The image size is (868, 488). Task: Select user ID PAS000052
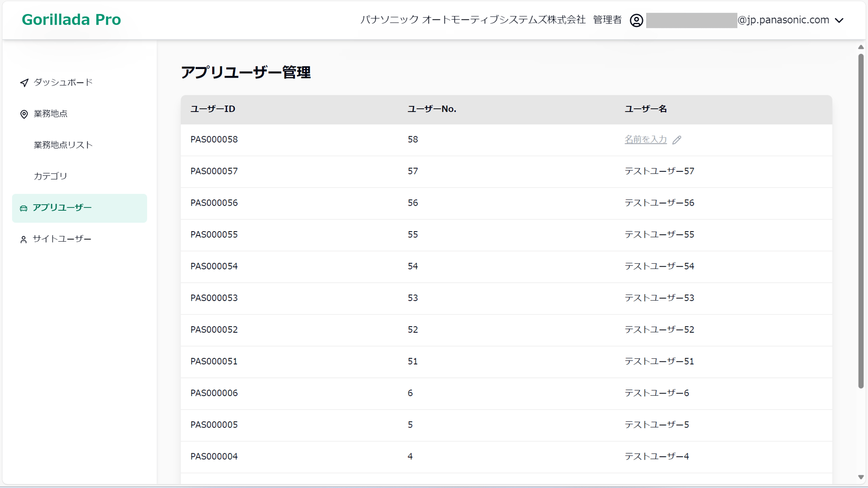point(214,329)
